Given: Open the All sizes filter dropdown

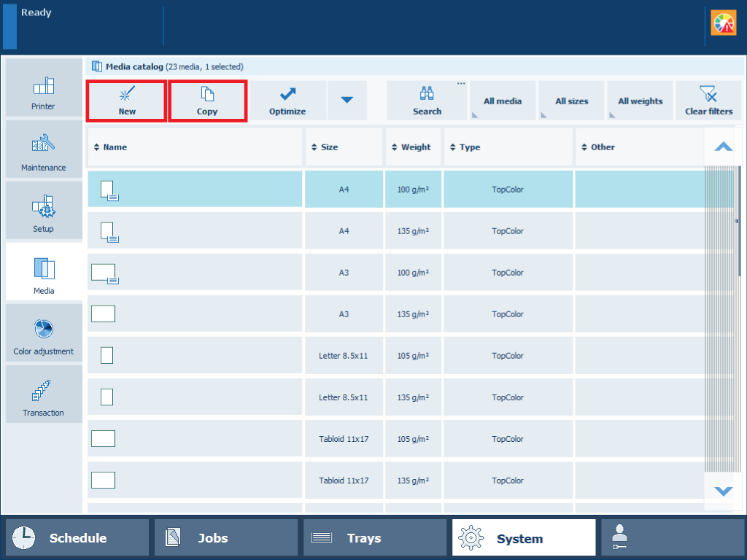Looking at the screenshot, I should coord(571,101).
